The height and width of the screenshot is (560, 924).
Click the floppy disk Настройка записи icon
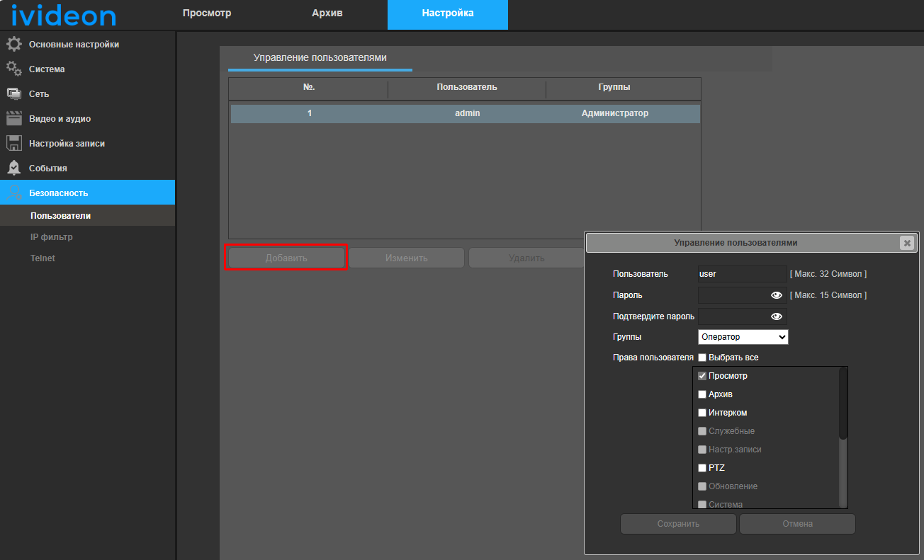point(14,143)
